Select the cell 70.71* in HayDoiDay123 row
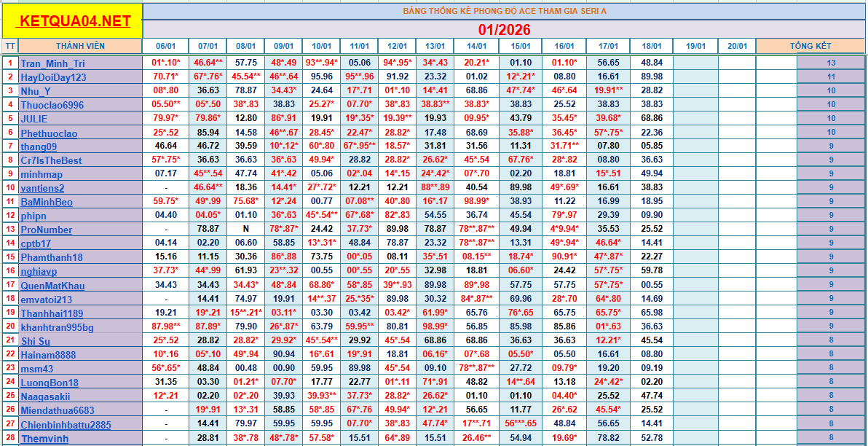 click(165, 77)
